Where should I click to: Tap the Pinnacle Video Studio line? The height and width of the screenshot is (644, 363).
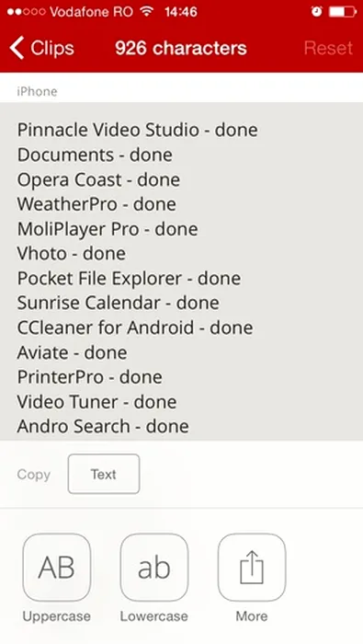click(138, 131)
